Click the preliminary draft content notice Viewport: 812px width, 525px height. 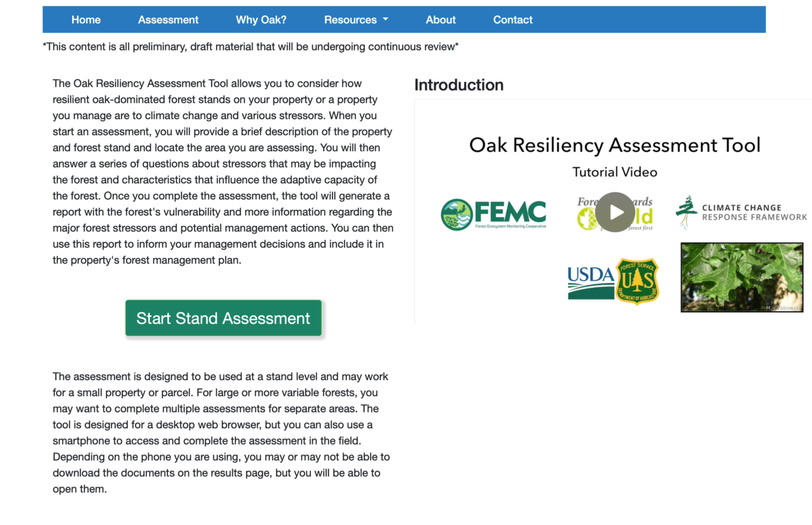(251, 47)
